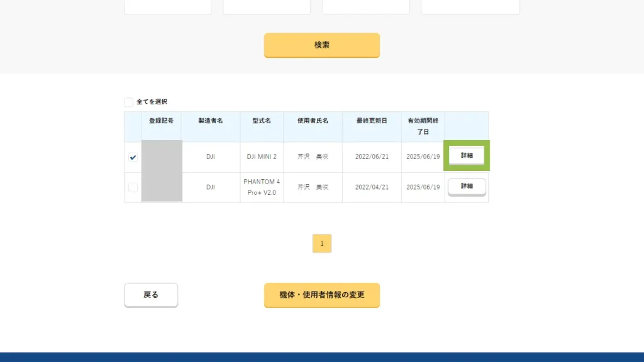Click the 使用者氏名 column header
Viewport: 644px width, 362px height.
pos(313,121)
